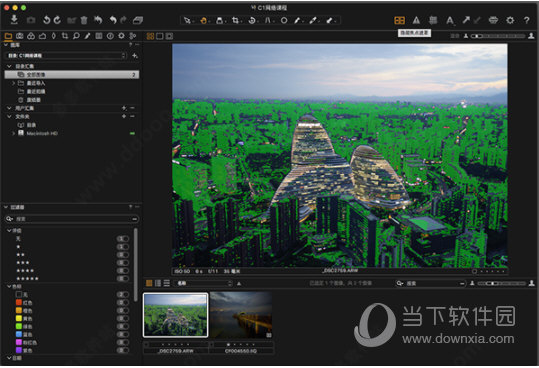Image resolution: width=539 pixels, height=368 pixels.
Task: Toggle the three-star rating filter switch
Action: click(123, 263)
